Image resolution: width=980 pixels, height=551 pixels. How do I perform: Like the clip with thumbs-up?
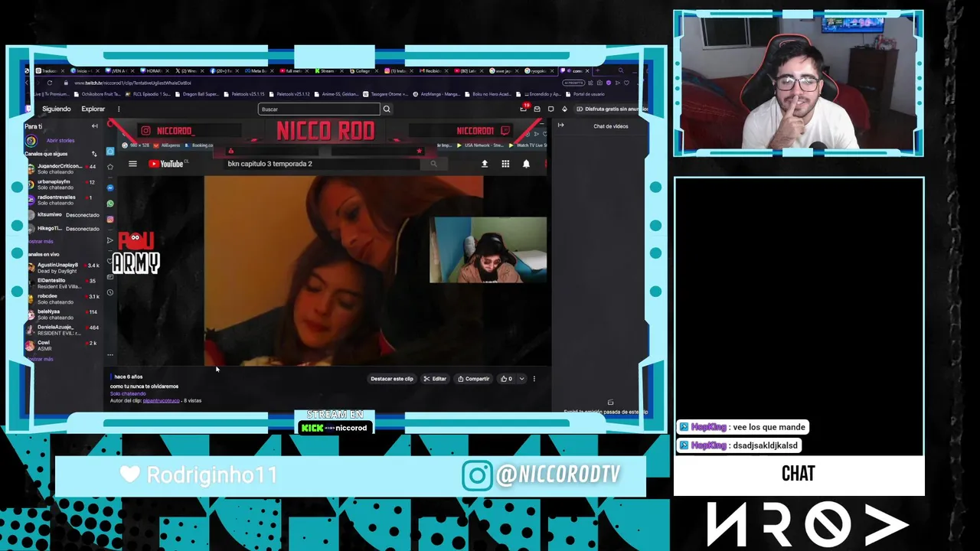(x=506, y=379)
